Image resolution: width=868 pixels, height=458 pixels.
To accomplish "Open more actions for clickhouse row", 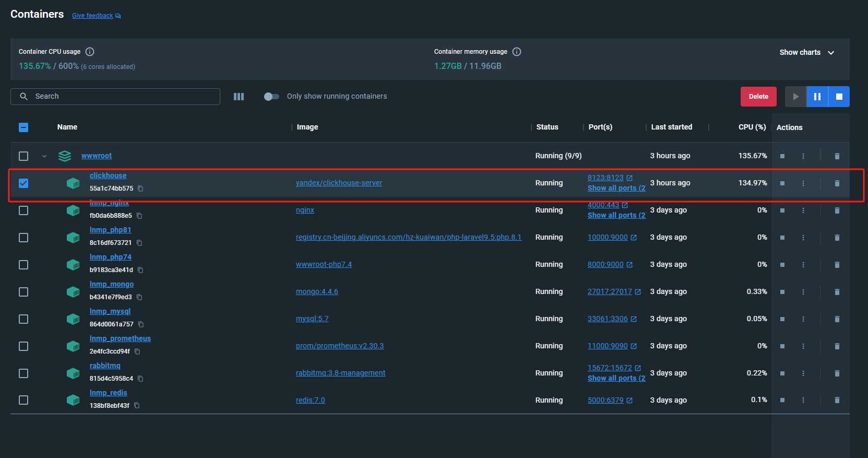I will [803, 183].
